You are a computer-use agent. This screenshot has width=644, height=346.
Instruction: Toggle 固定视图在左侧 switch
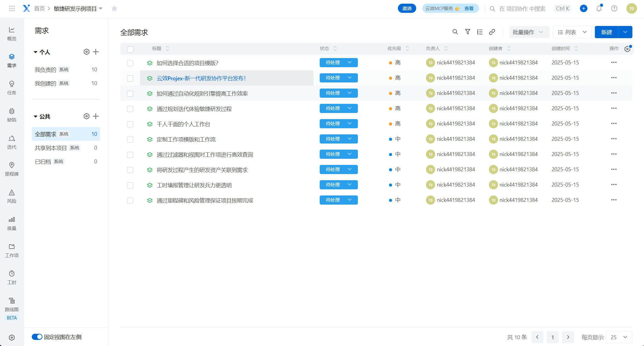click(37, 337)
